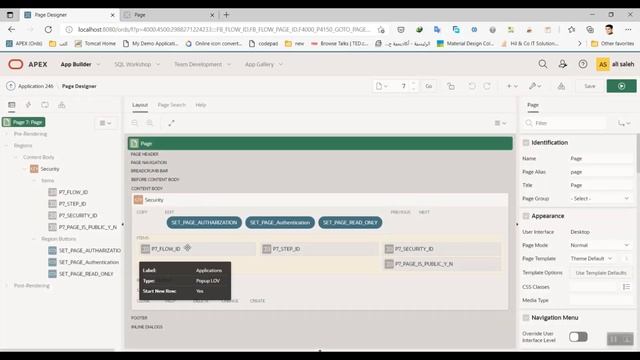Click Use Template Defaults button
This screenshot has height=360, width=640.
600,273
